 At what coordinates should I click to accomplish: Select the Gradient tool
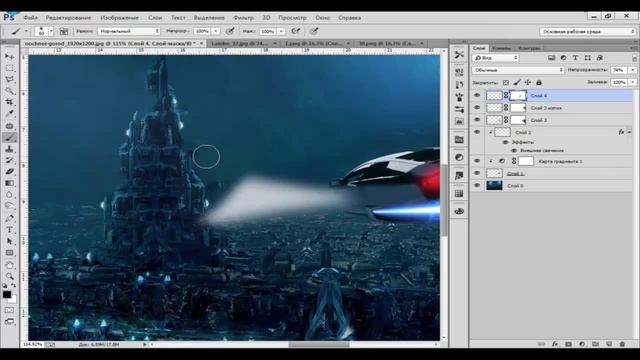(x=9, y=183)
